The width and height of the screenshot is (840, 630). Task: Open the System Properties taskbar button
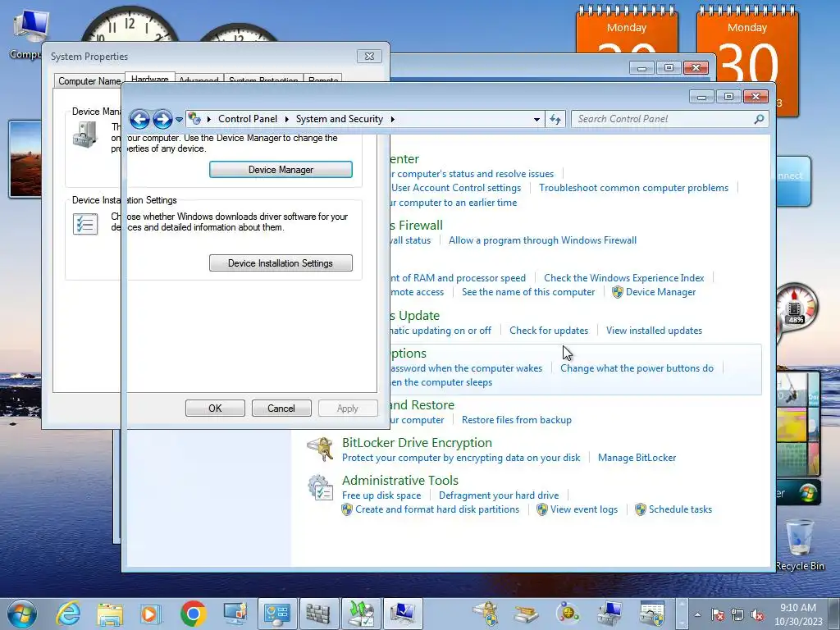click(x=403, y=614)
